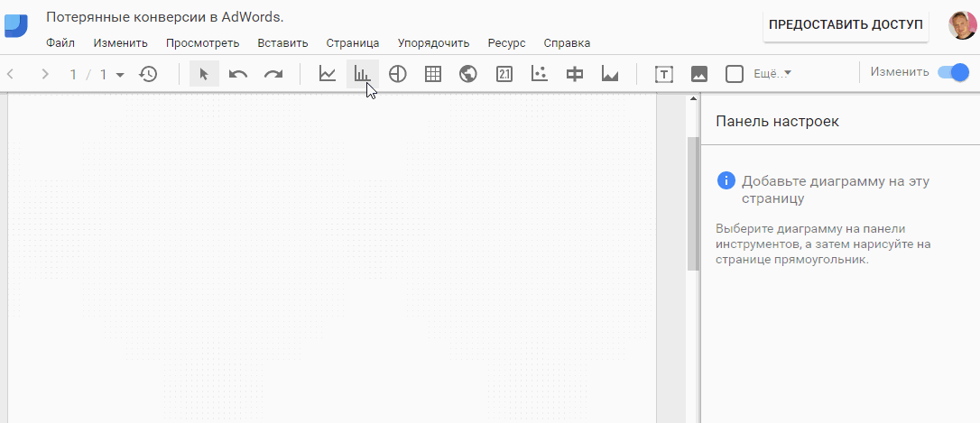Add a text box
The image size is (980, 423).
664,74
